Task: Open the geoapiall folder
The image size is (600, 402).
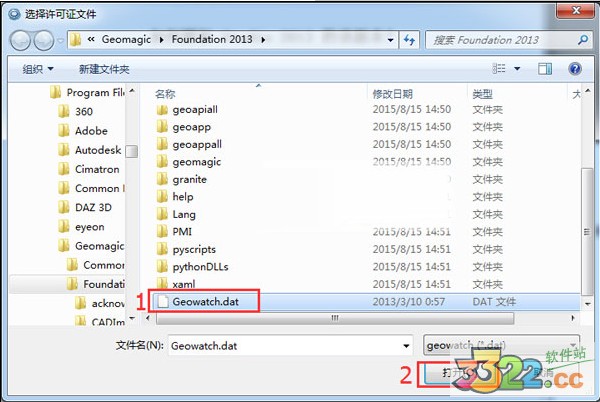Action: click(x=195, y=110)
